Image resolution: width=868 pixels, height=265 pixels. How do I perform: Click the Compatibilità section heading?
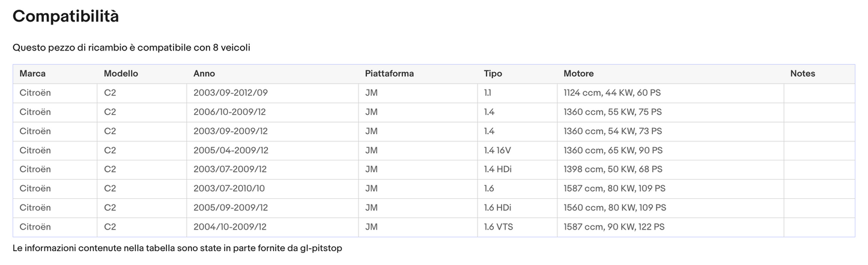pos(65,17)
